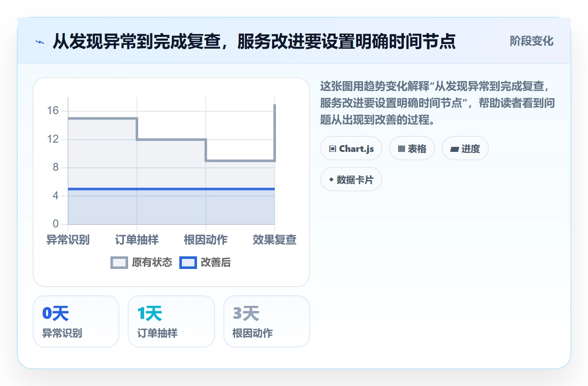Click the Chart.js tag icon

pos(333,149)
